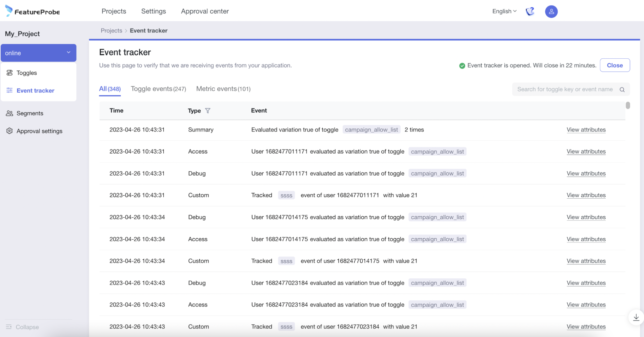View attributes of Debug row for user 1682477023184

(586, 283)
